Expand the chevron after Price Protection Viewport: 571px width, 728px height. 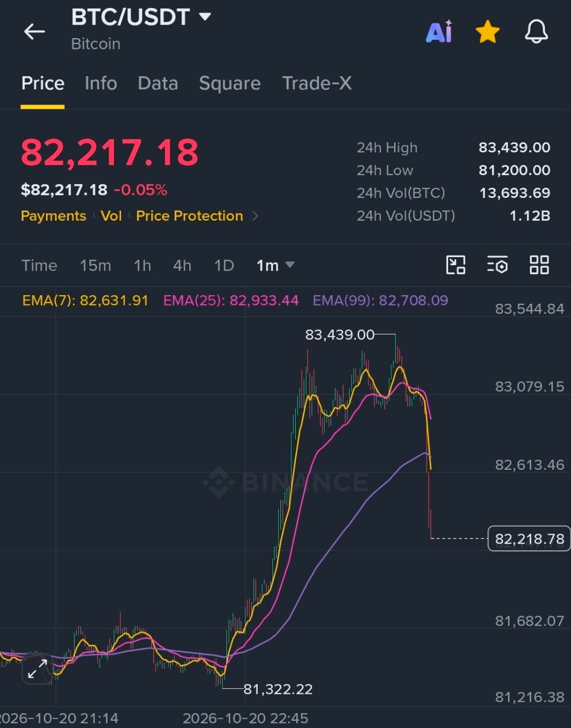coord(255,216)
